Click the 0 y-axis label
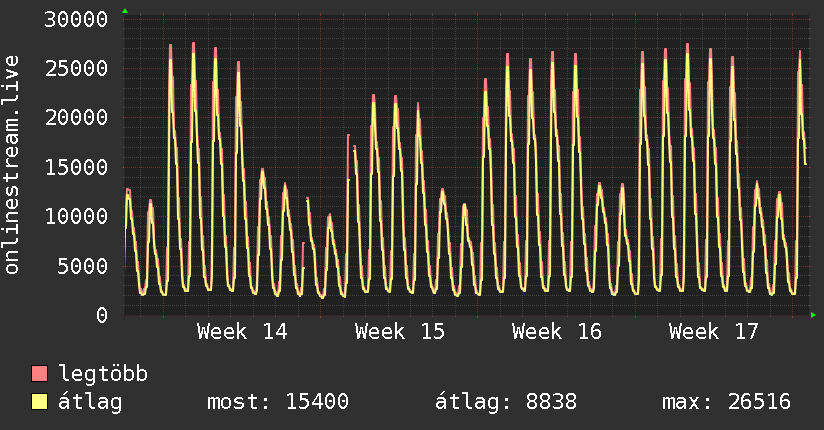 click(102, 315)
